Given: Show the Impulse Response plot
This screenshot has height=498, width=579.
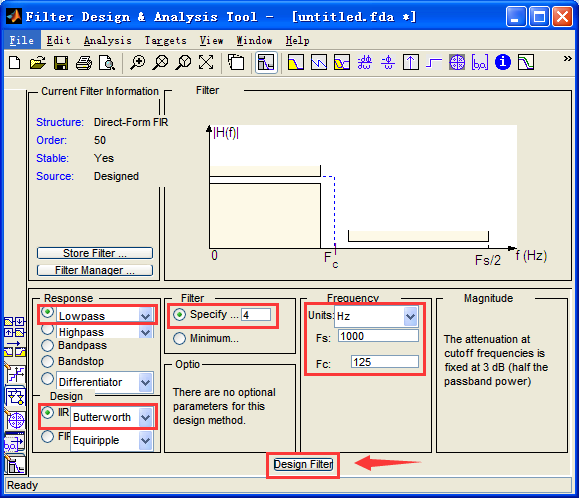Looking at the screenshot, I should coord(411,62).
